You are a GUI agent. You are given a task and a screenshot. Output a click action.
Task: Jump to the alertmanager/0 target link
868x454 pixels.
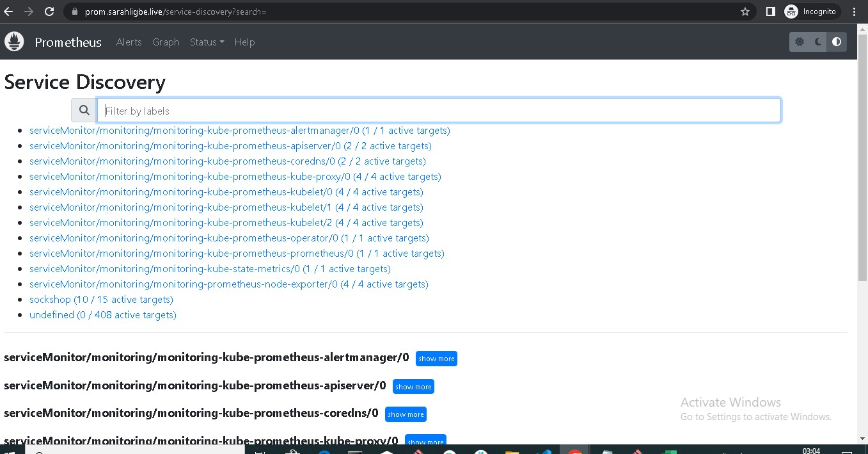point(240,131)
